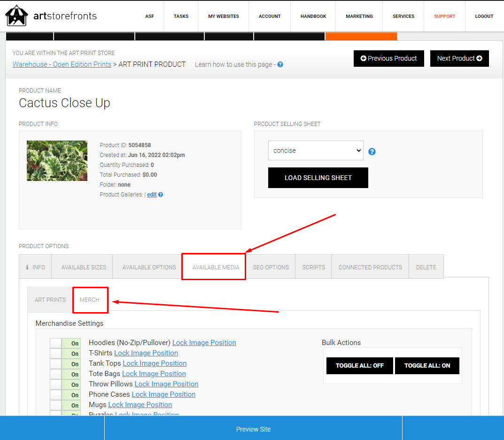Image resolution: width=504 pixels, height=440 pixels.
Task: Click the blue help icon beside selling sheet dropdown
Action: tap(372, 152)
